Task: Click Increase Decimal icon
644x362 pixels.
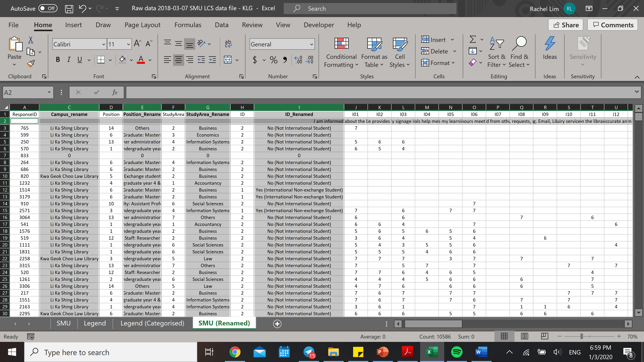Action: [x=298, y=60]
